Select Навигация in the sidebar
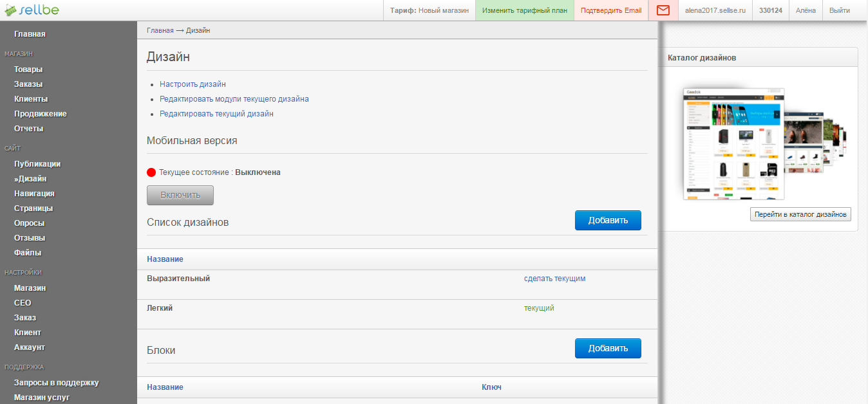This screenshot has width=868, height=404. pyautogui.click(x=34, y=194)
